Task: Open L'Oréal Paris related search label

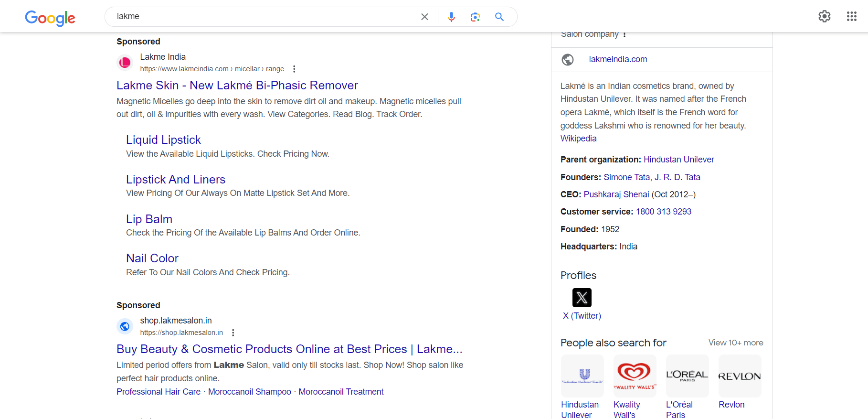Action: tap(679, 410)
